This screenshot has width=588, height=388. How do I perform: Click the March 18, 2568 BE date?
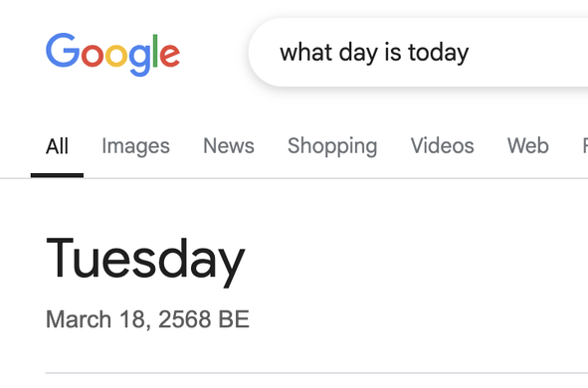point(147,319)
